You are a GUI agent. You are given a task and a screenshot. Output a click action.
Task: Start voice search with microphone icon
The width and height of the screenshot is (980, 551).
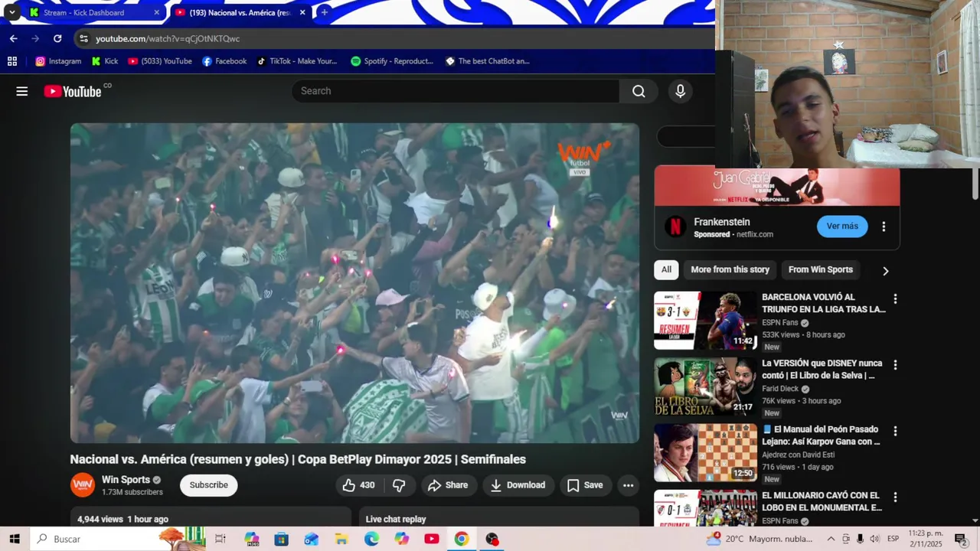680,91
